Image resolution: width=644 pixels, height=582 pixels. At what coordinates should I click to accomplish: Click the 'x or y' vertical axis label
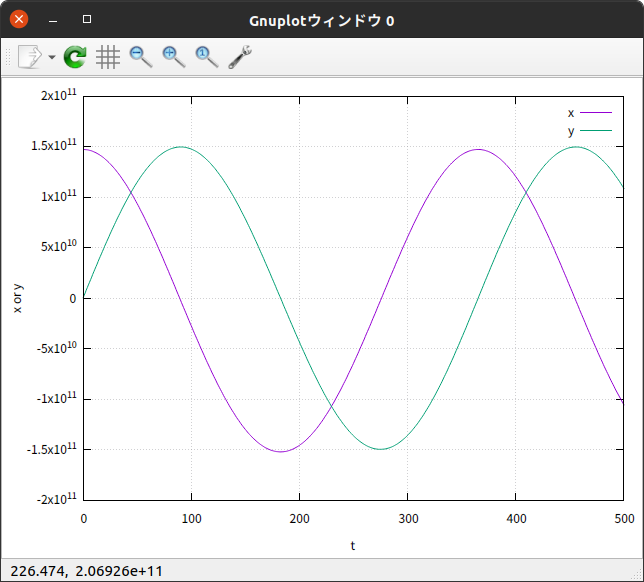[17, 299]
